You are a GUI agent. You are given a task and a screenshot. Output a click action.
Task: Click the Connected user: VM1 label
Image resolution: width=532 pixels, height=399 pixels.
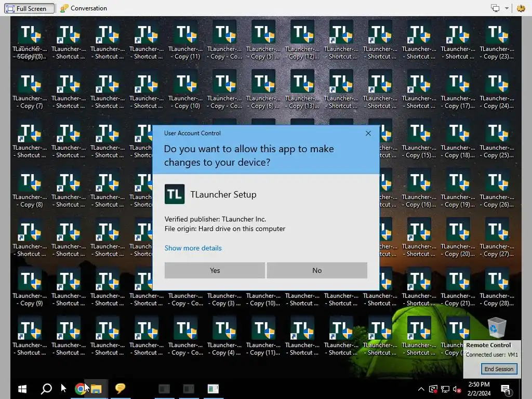[491, 354]
